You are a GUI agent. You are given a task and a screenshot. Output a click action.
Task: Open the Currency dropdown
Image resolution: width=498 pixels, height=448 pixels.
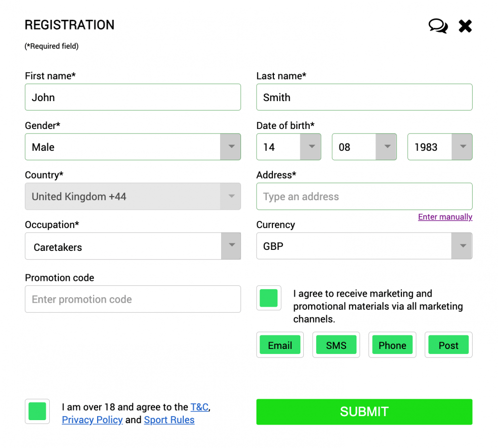point(462,246)
